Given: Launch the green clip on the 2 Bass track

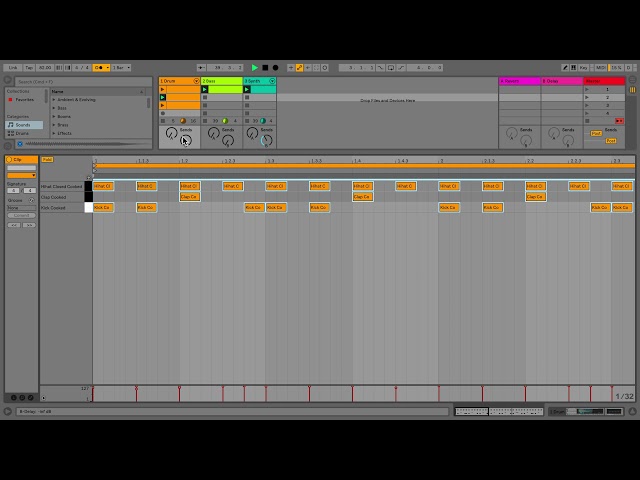Looking at the screenshot, I should (205, 89).
